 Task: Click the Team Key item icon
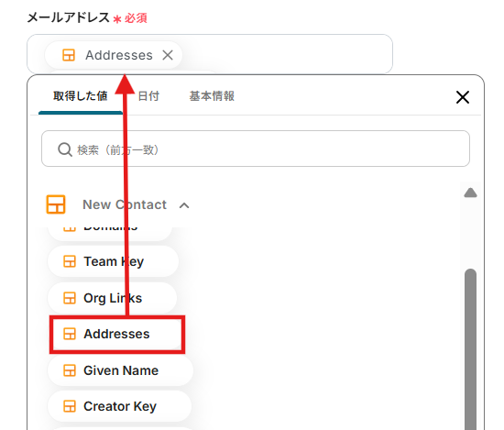(70, 261)
